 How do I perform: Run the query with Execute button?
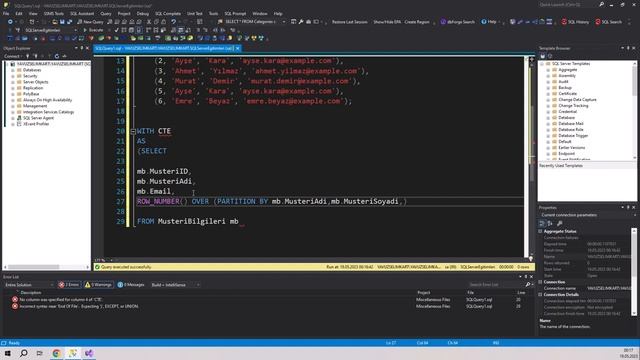(x=93, y=30)
